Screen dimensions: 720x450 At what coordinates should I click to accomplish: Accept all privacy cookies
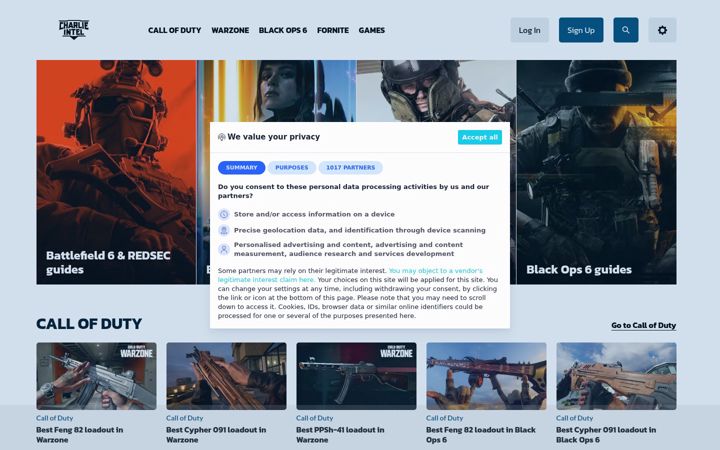(x=479, y=137)
